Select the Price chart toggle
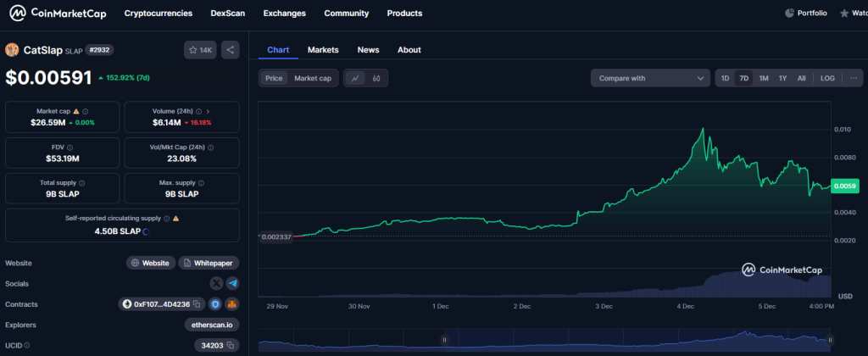 tap(274, 78)
